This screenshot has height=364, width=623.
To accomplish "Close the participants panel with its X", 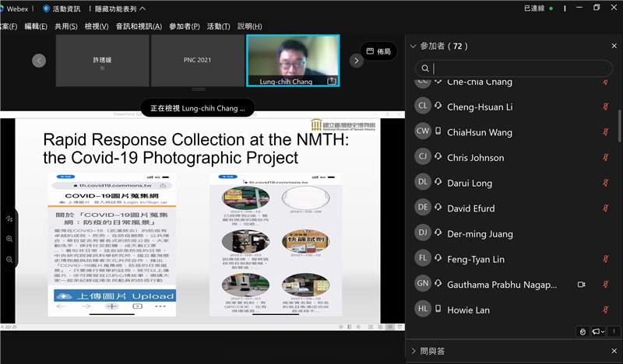I will pyautogui.click(x=614, y=46).
